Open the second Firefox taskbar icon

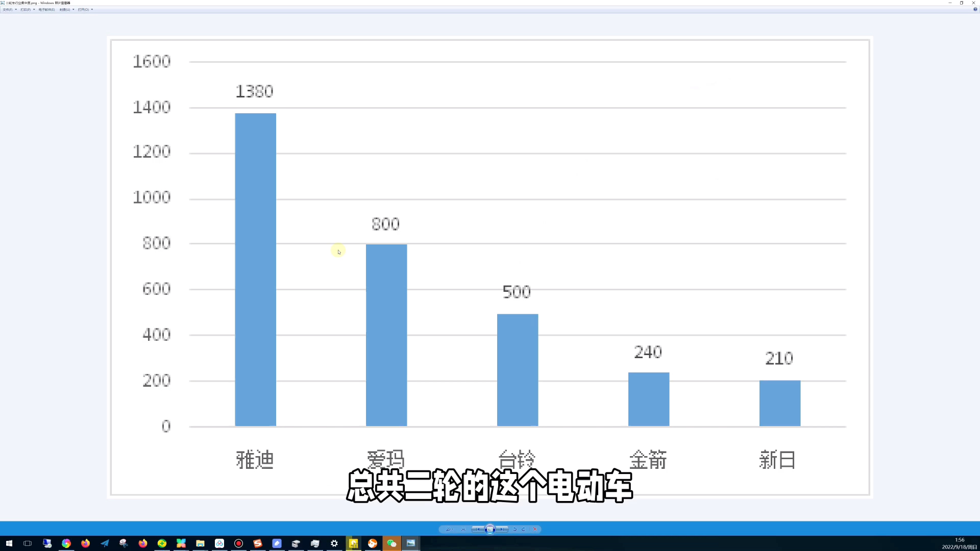143,543
